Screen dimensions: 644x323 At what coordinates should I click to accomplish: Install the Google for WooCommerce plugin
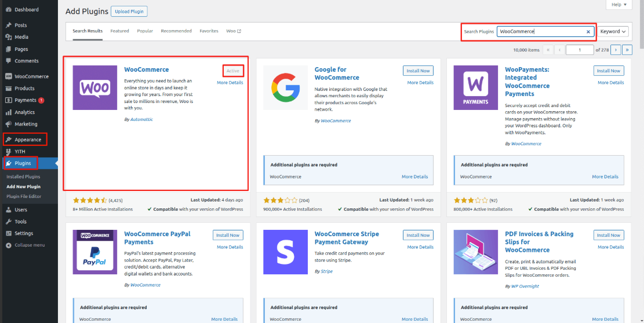418,71
